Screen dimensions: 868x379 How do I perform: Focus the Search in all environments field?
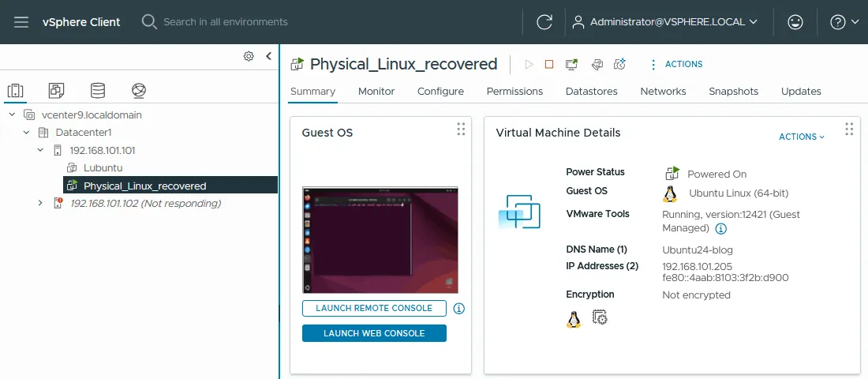[226, 22]
